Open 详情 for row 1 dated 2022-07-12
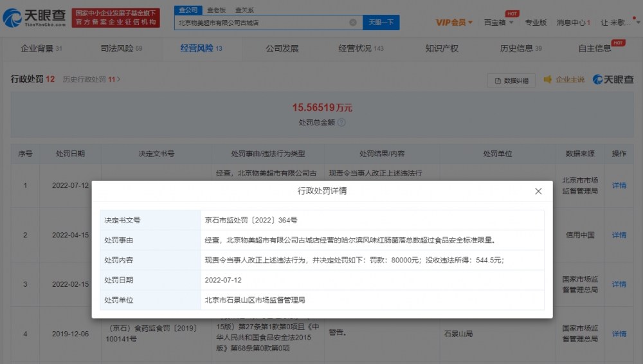The image size is (643, 364). [x=619, y=185]
